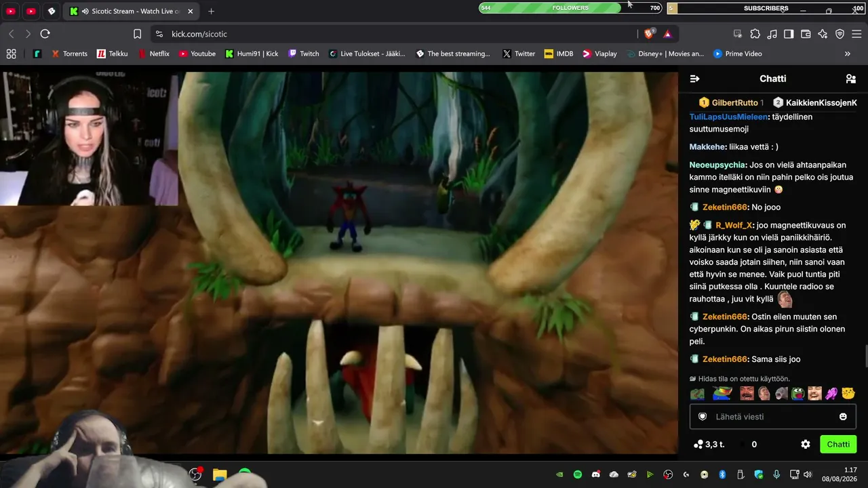Switch to the Sicotic Stream tab
868x488 pixels.
132,12
